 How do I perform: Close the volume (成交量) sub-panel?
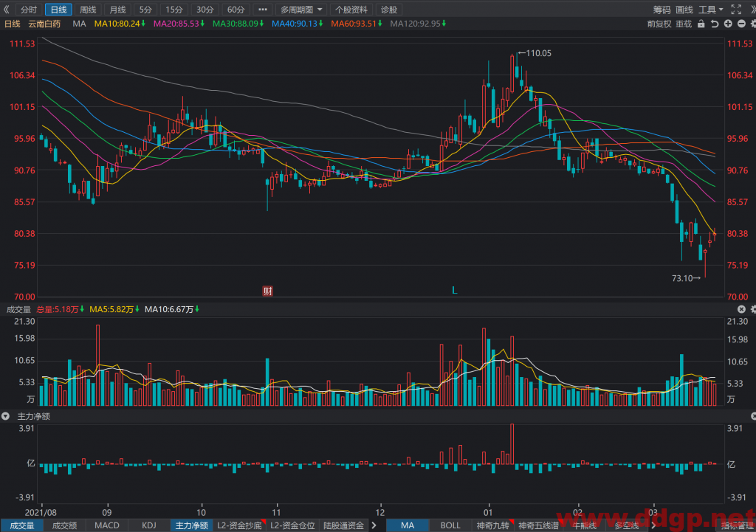pyautogui.click(x=741, y=309)
